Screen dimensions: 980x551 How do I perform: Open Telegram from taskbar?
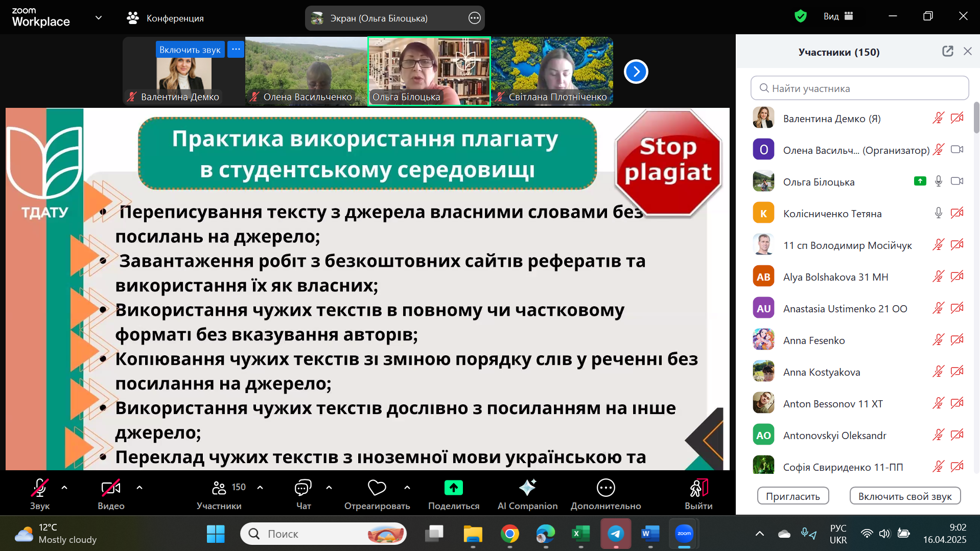616,534
